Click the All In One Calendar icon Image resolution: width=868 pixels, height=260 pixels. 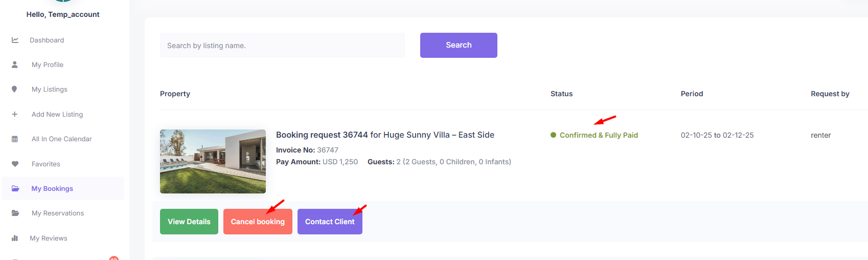(x=15, y=139)
